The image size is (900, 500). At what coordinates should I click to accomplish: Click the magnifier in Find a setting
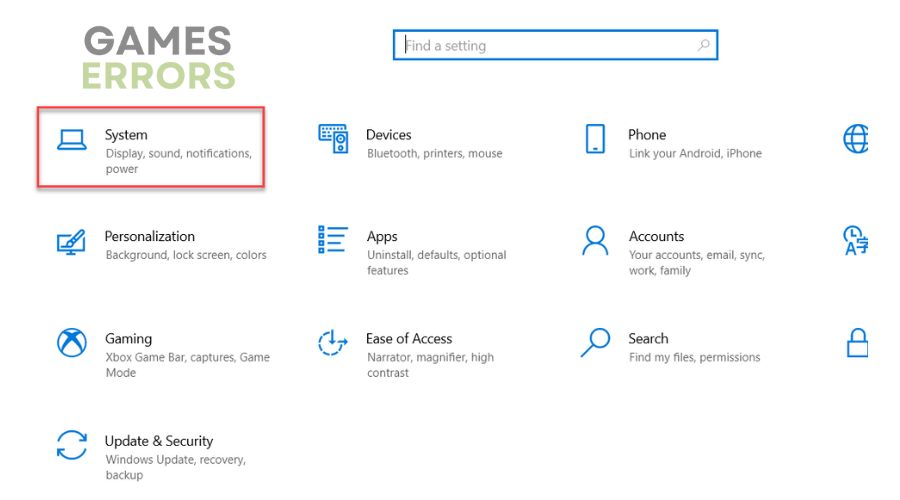coord(704,45)
